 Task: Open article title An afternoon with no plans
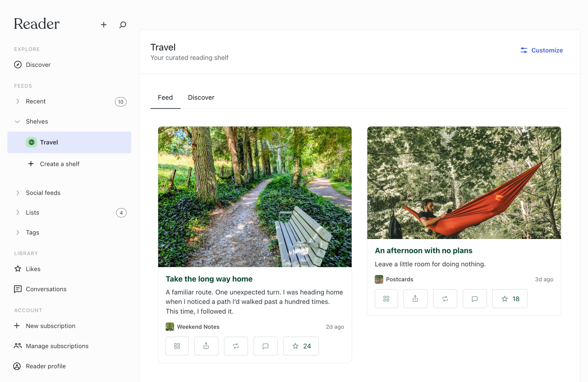tap(423, 251)
